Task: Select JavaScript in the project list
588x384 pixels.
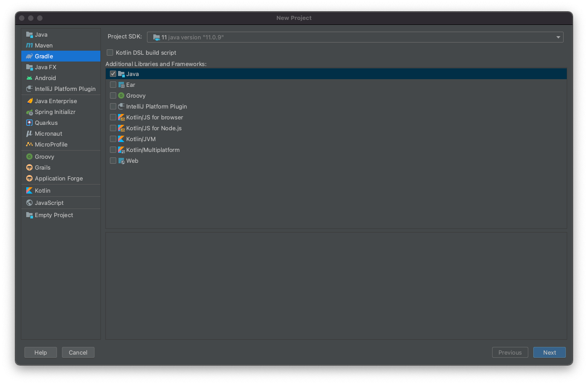Action: tap(61, 203)
